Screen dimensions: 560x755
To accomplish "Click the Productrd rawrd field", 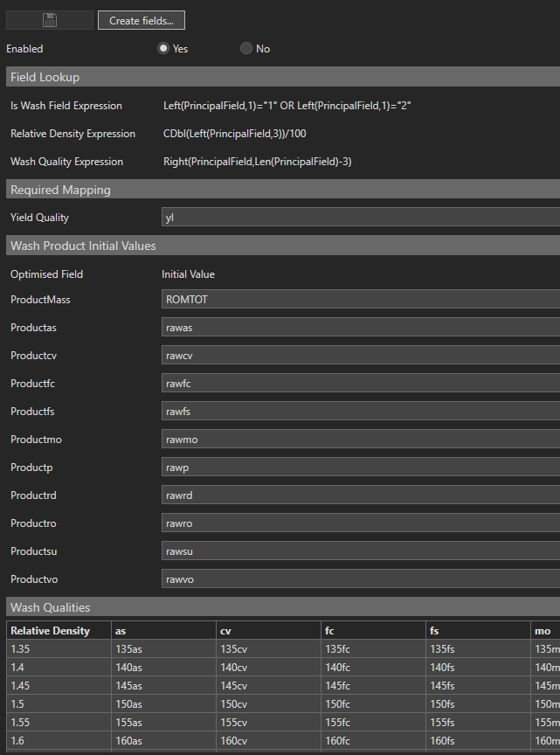I will pyautogui.click(x=360, y=495).
